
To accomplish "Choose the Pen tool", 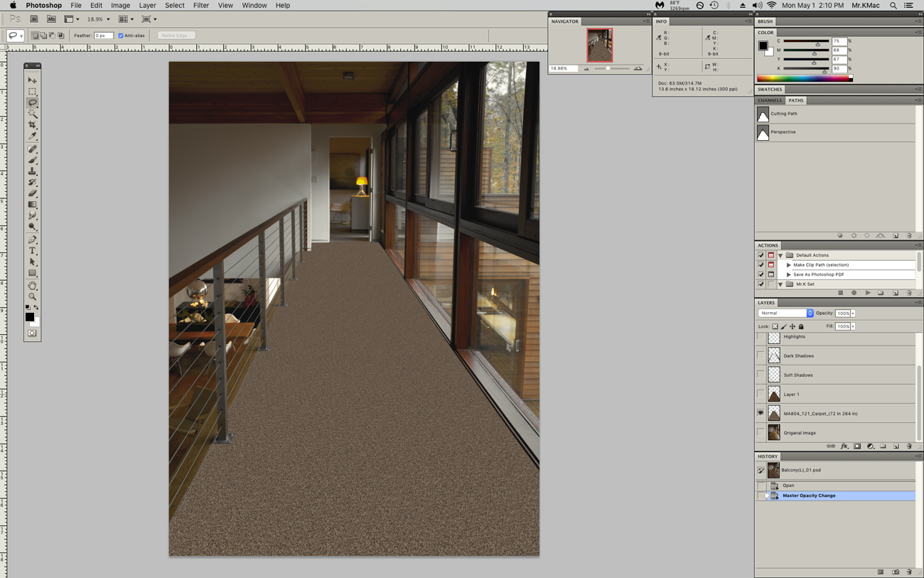I will pos(32,240).
